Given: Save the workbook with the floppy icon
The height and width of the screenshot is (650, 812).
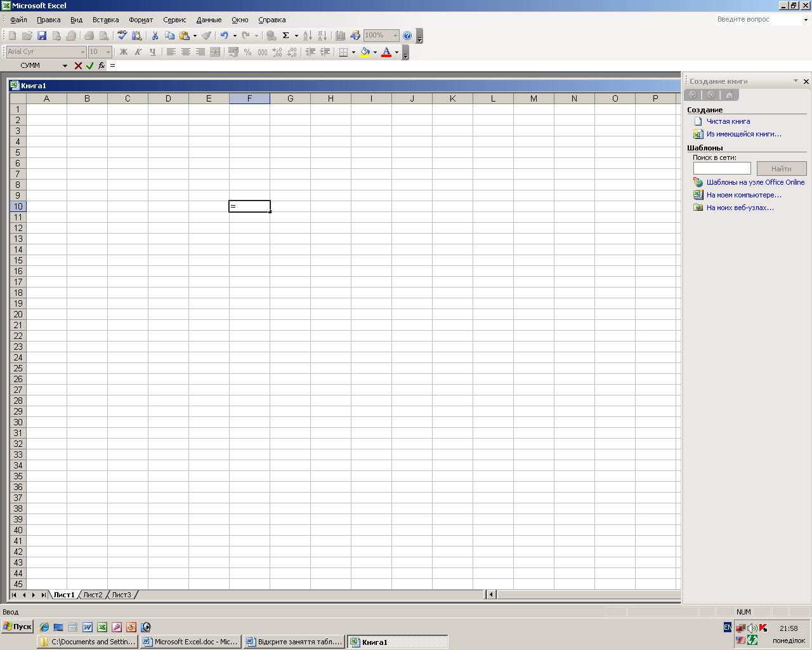Looking at the screenshot, I should (x=42, y=36).
